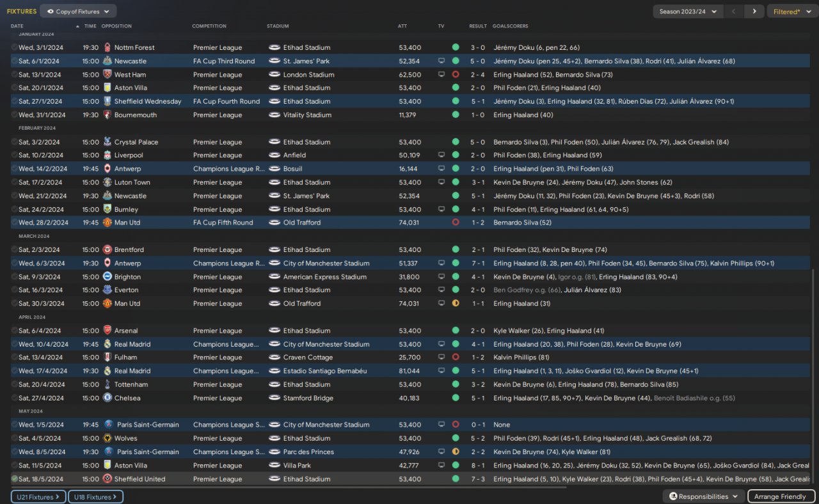Click the Brighton club badge
819x504 pixels.
point(107,277)
